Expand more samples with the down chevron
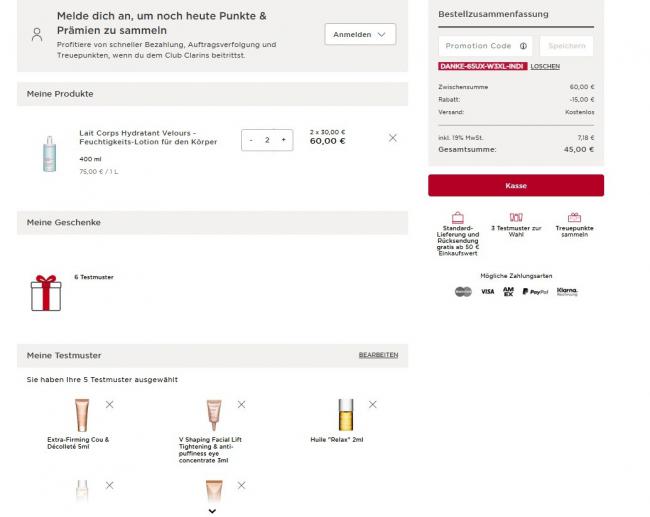 coord(212,510)
